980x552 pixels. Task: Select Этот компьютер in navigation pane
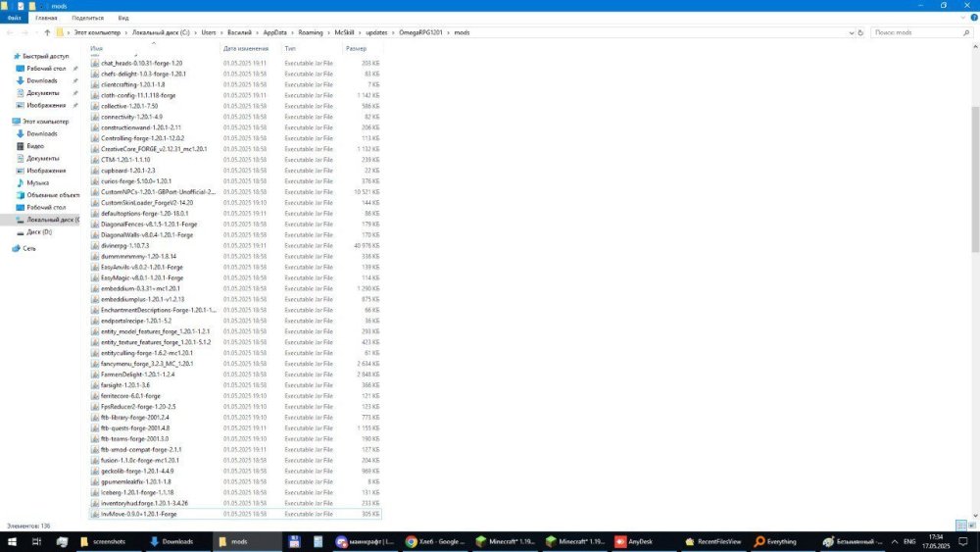pos(46,122)
